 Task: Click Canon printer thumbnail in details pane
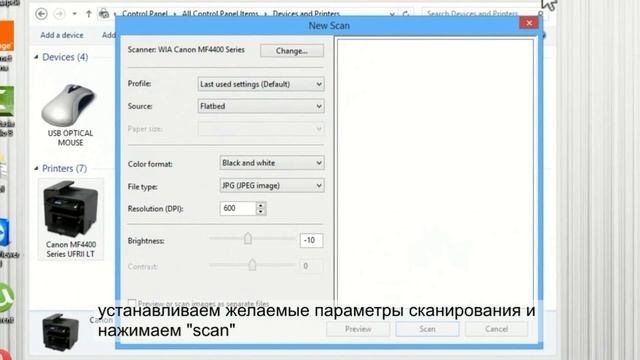(60, 331)
